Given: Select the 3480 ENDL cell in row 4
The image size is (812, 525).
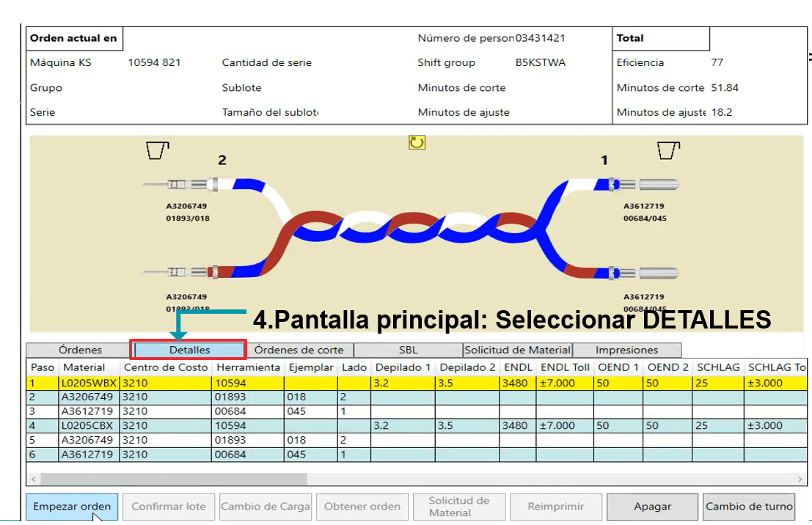Looking at the screenshot, I should 518,425.
